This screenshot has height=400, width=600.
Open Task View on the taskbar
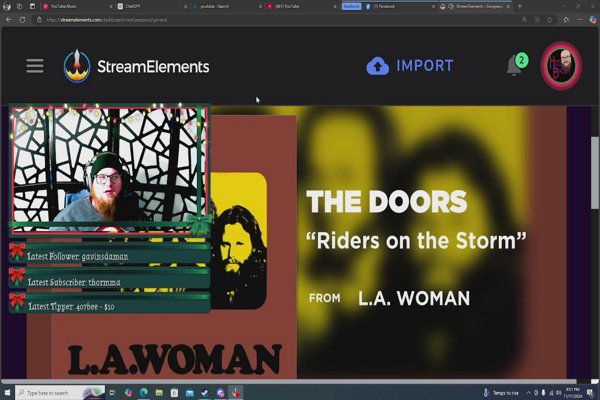pyautogui.click(x=112, y=393)
